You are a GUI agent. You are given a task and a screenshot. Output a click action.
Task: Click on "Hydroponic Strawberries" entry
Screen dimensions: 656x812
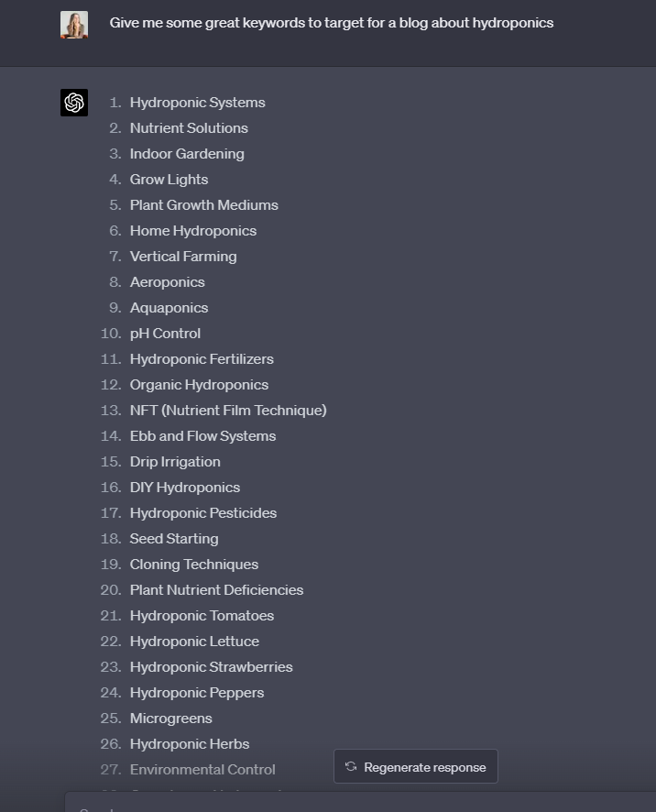212,667
